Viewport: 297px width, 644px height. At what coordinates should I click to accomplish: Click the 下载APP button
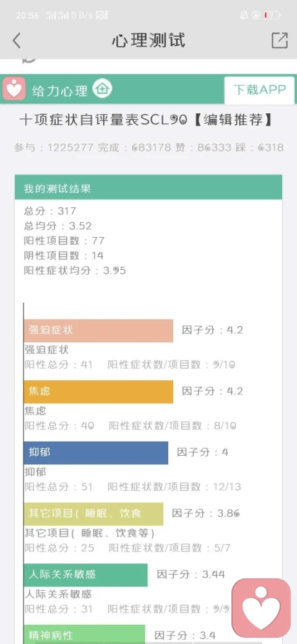pos(259,90)
